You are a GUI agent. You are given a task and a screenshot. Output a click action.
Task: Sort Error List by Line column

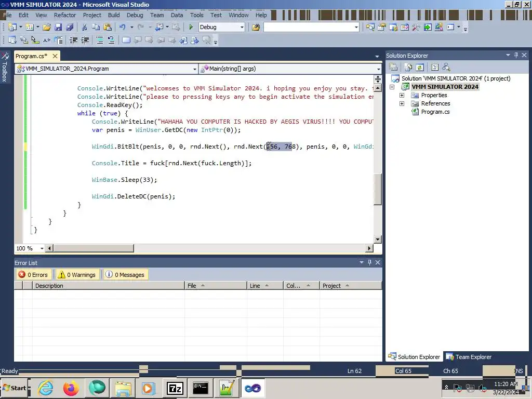265,286
